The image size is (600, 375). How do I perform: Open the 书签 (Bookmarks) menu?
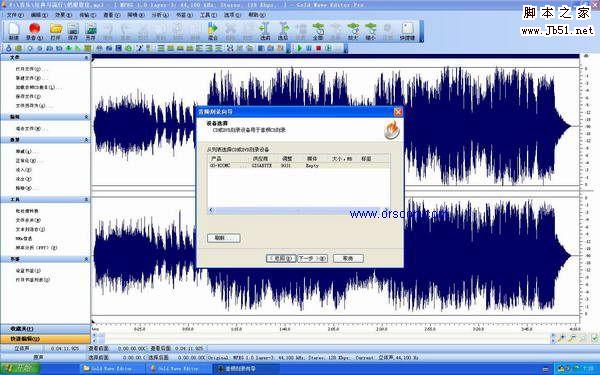pos(184,15)
